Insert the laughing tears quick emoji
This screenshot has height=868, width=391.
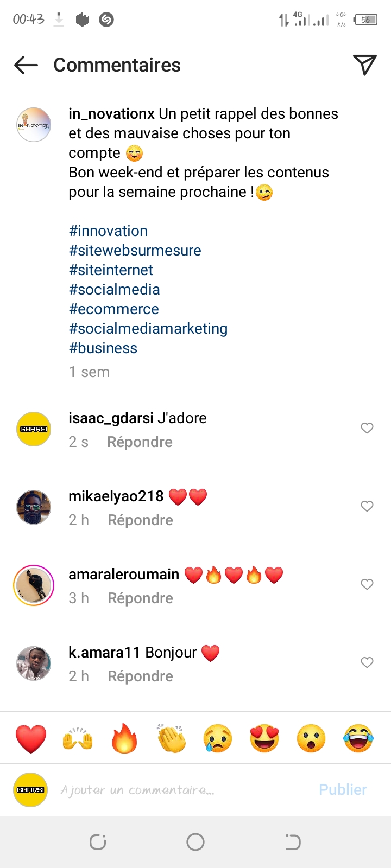coord(358,738)
